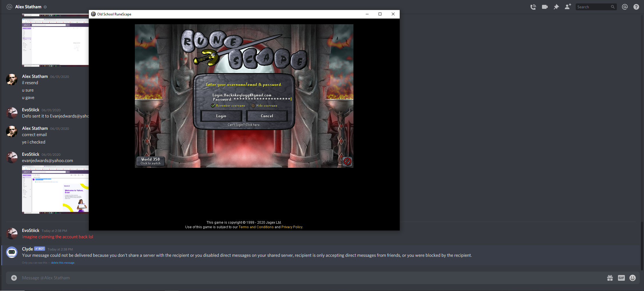Screen dimensions: 644x291
Task: Click the status dot next to Alex Statham title
Action: [x=45, y=7]
